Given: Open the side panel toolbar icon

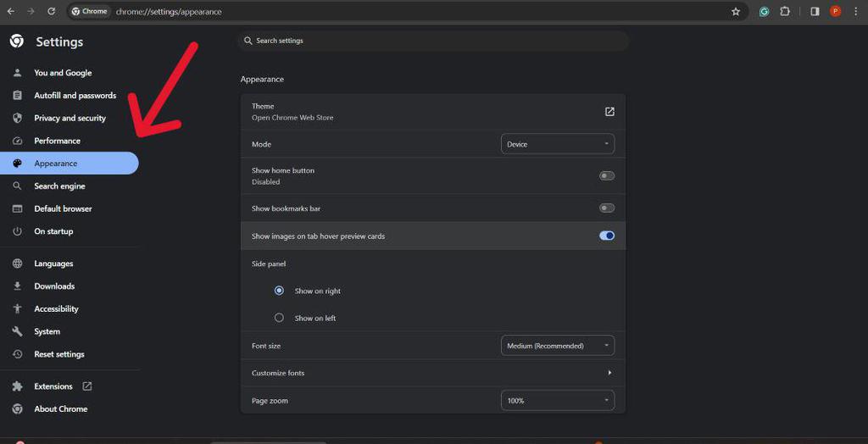Looking at the screenshot, I should [815, 12].
